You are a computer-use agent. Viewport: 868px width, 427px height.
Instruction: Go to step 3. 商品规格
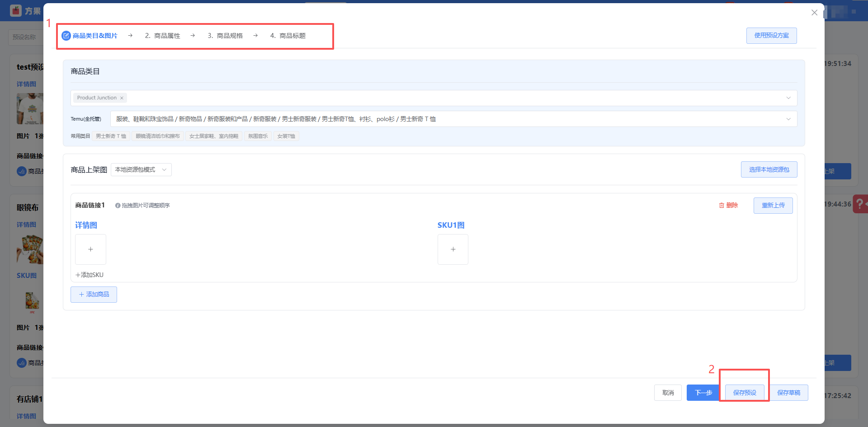pyautogui.click(x=225, y=36)
